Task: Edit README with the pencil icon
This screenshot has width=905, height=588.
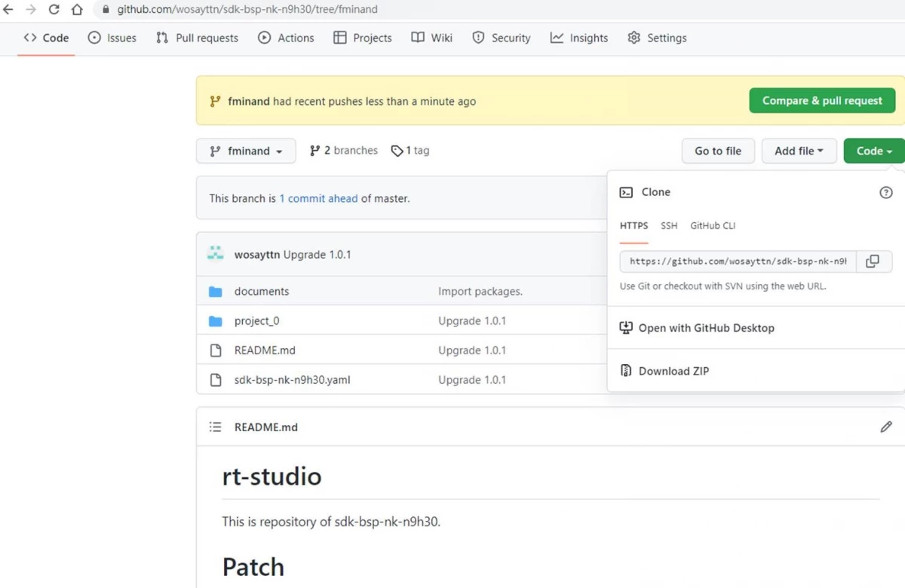Action: point(886,427)
